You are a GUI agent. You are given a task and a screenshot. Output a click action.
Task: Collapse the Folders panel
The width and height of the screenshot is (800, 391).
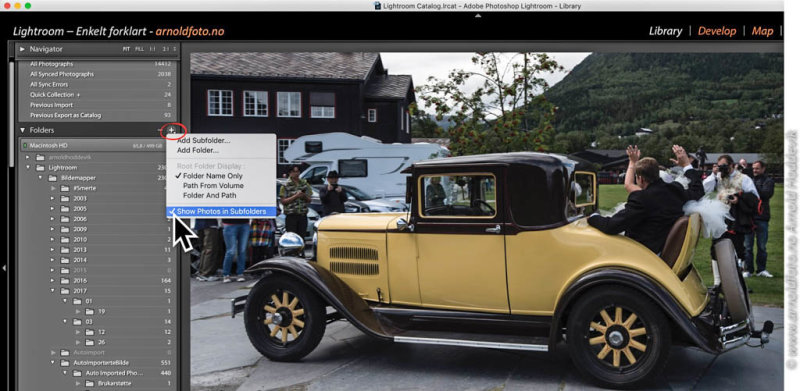click(22, 130)
